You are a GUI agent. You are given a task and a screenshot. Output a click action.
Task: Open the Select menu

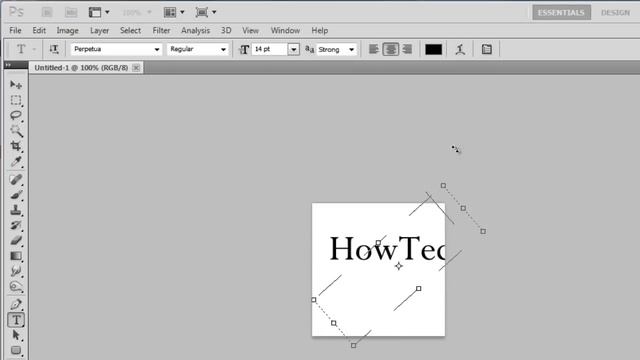pos(130,31)
